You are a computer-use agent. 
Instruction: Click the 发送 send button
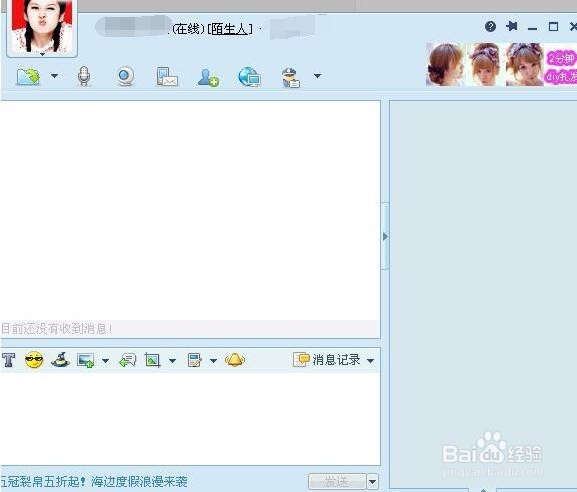(337, 481)
